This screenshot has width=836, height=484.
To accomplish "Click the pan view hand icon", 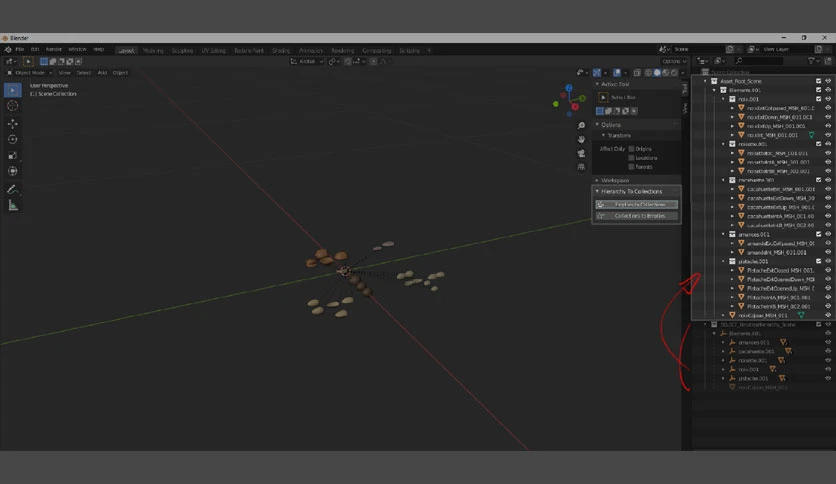I will click(x=581, y=139).
